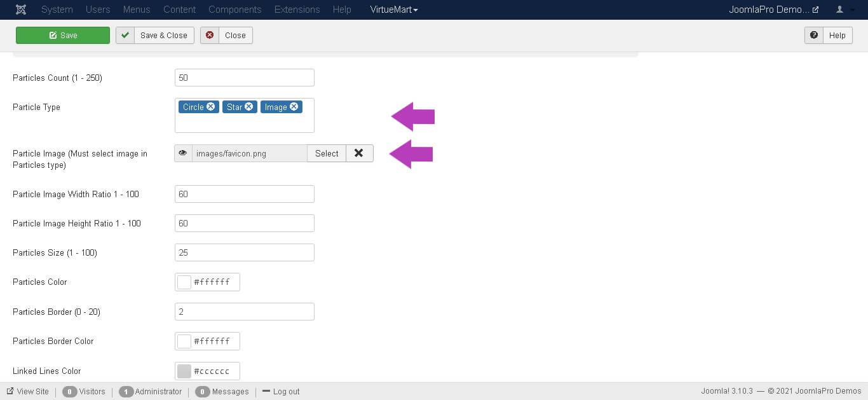Click the View Site link
Viewport: 868px width, 400px height.
[x=28, y=392]
